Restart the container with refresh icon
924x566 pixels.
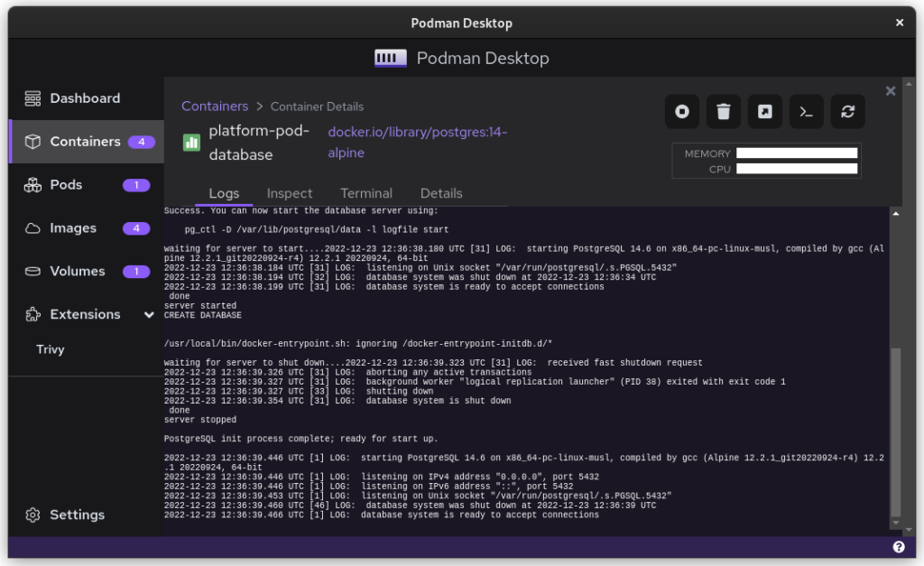[x=847, y=112]
